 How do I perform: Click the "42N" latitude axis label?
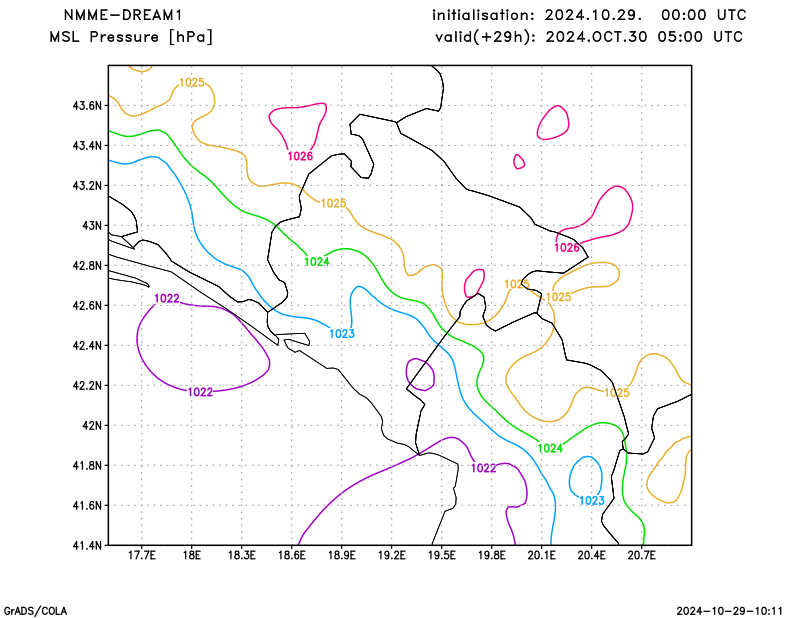(92, 426)
